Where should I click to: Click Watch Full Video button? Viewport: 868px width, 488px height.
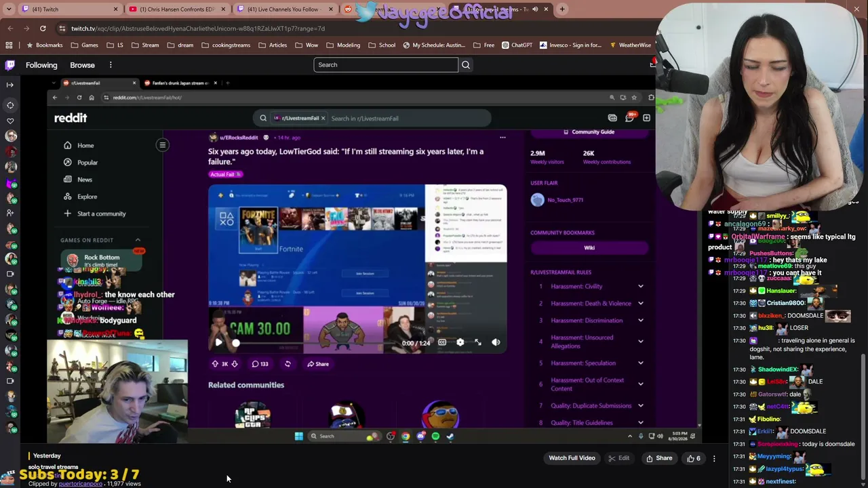pos(572,458)
